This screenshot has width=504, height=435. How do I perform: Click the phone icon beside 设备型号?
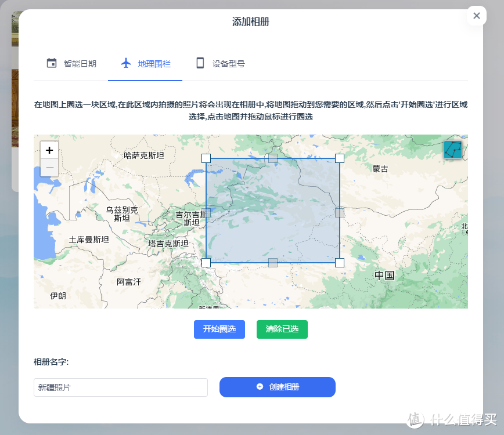(200, 63)
